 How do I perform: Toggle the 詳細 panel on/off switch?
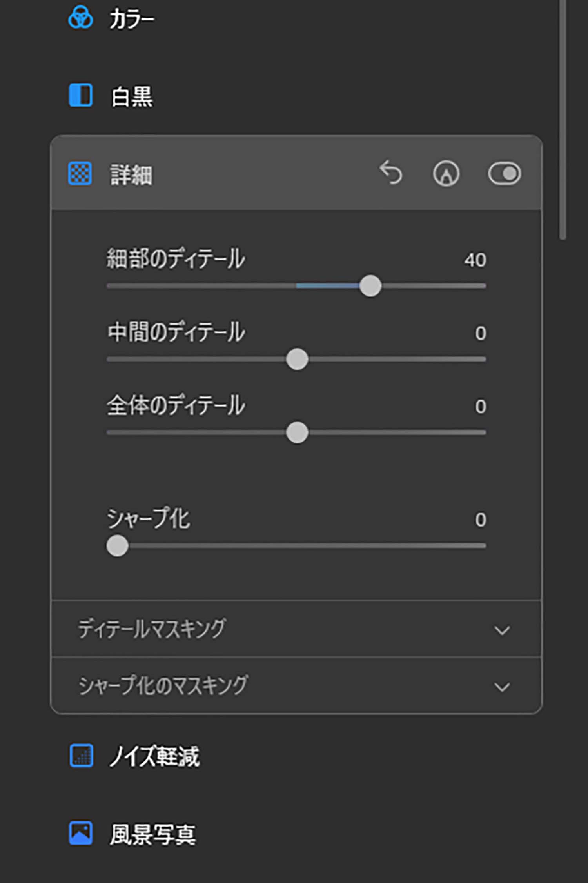505,173
